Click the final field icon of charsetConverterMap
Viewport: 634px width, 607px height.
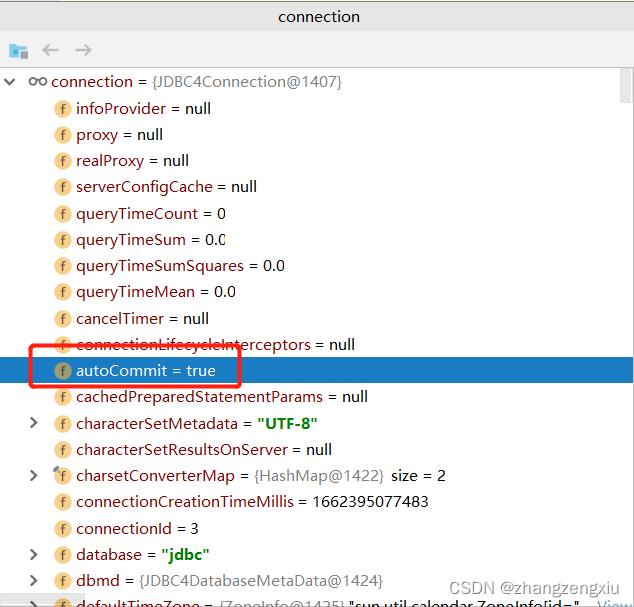tap(63, 476)
